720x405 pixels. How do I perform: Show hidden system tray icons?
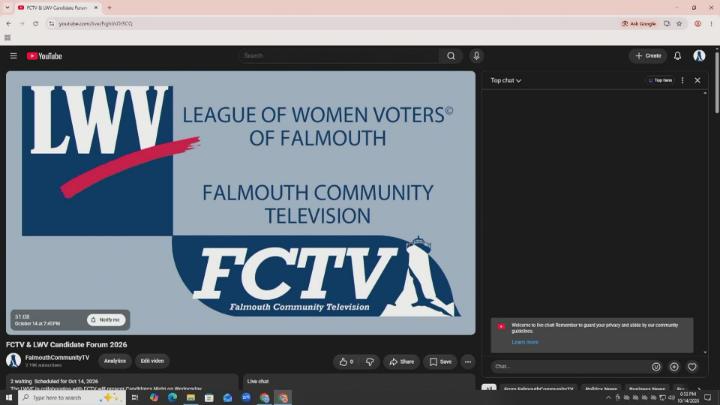(608, 398)
